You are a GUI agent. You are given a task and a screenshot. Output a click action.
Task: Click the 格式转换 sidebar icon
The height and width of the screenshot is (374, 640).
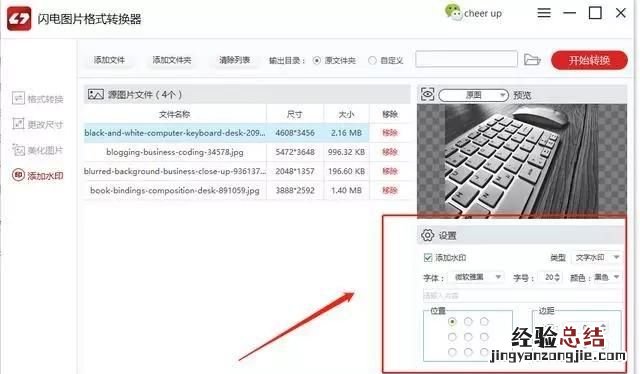[18, 98]
